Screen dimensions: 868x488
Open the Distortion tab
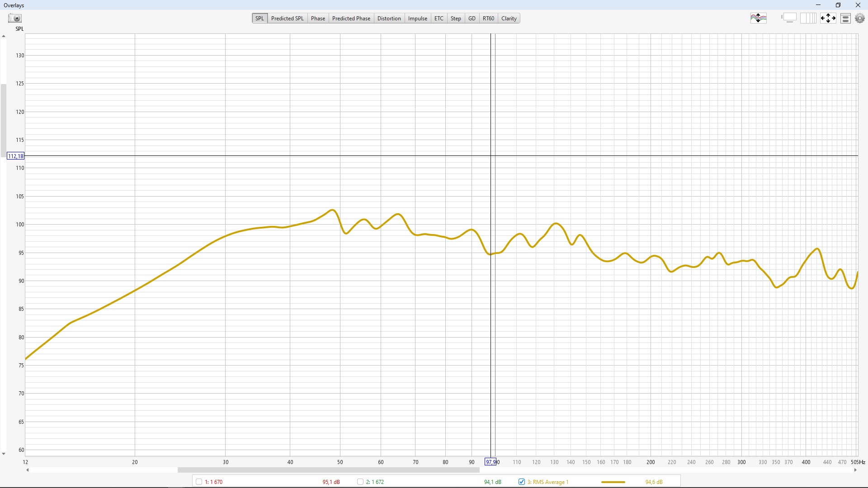[x=389, y=19]
